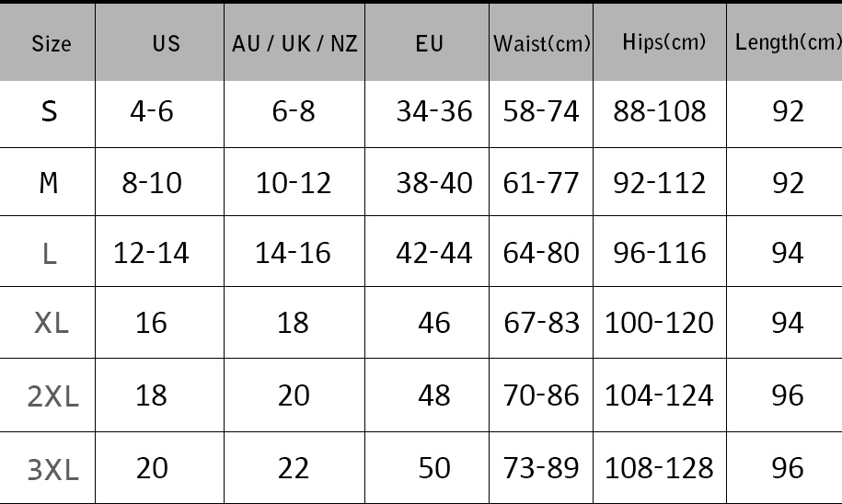This screenshot has height=504, width=842.
Task: Click the S size row label
Action: pos(50,112)
